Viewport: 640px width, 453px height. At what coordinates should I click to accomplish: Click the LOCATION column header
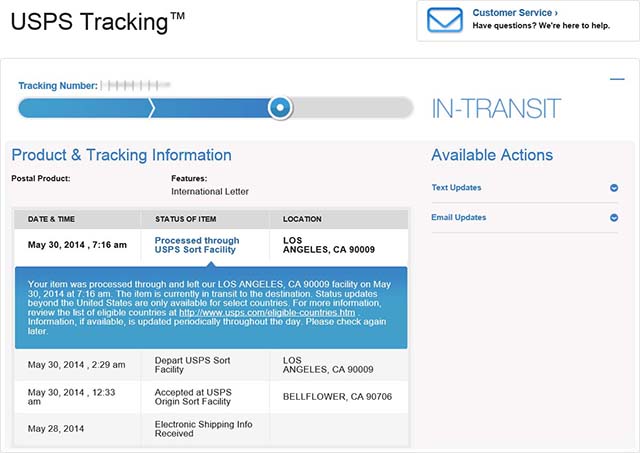tap(302, 219)
